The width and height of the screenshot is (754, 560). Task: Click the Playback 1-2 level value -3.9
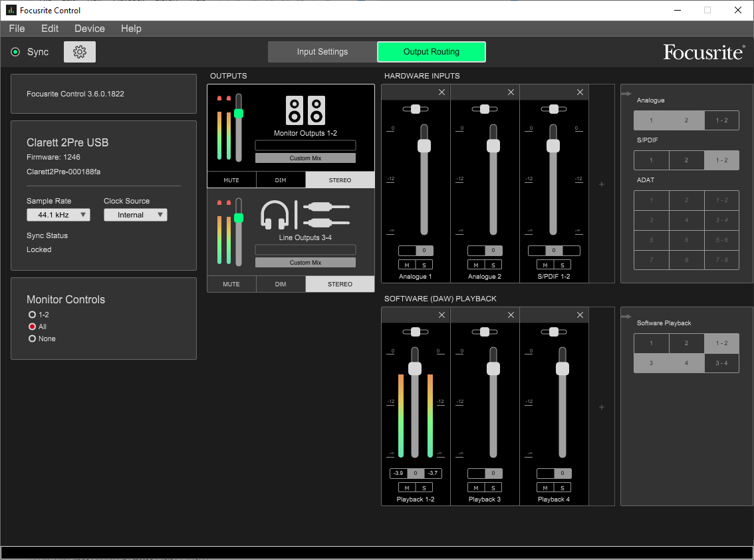tap(399, 474)
